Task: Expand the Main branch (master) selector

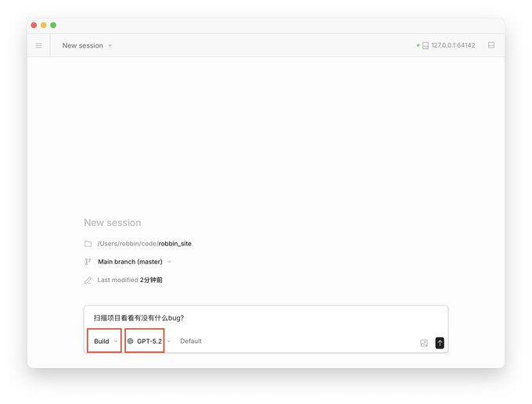Action: click(135, 262)
